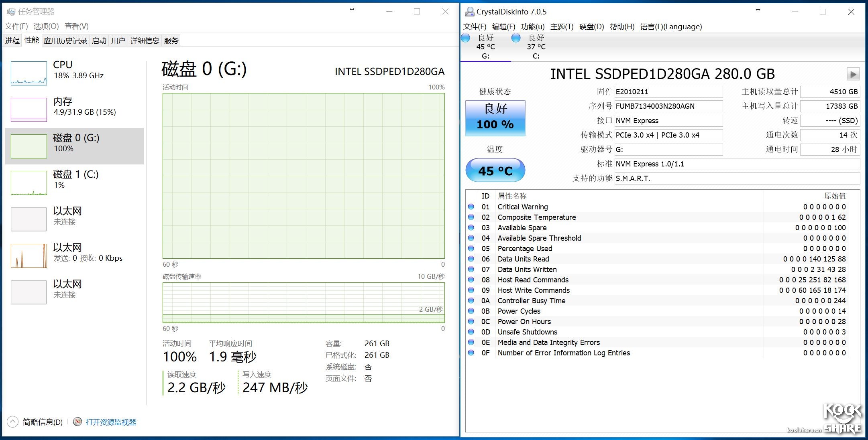This screenshot has height=440, width=868.
Task: Click the status indicator for Power On Hours
Action: pos(471,321)
